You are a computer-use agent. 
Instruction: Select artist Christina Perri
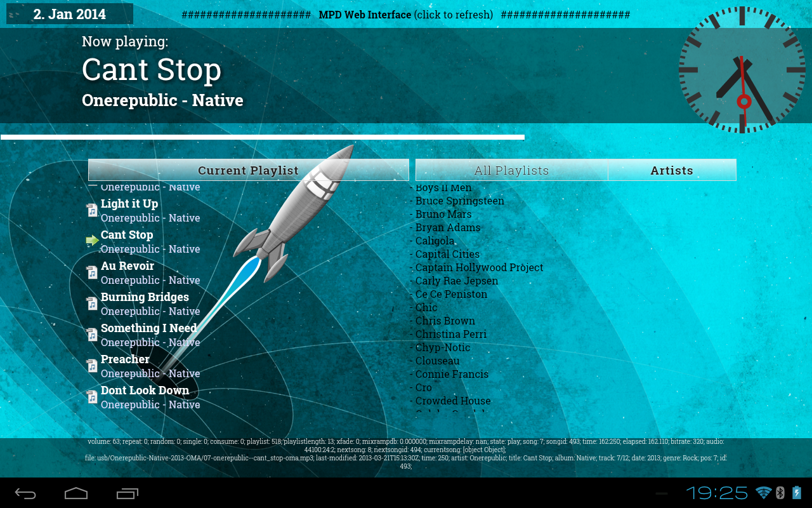coord(451,334)
